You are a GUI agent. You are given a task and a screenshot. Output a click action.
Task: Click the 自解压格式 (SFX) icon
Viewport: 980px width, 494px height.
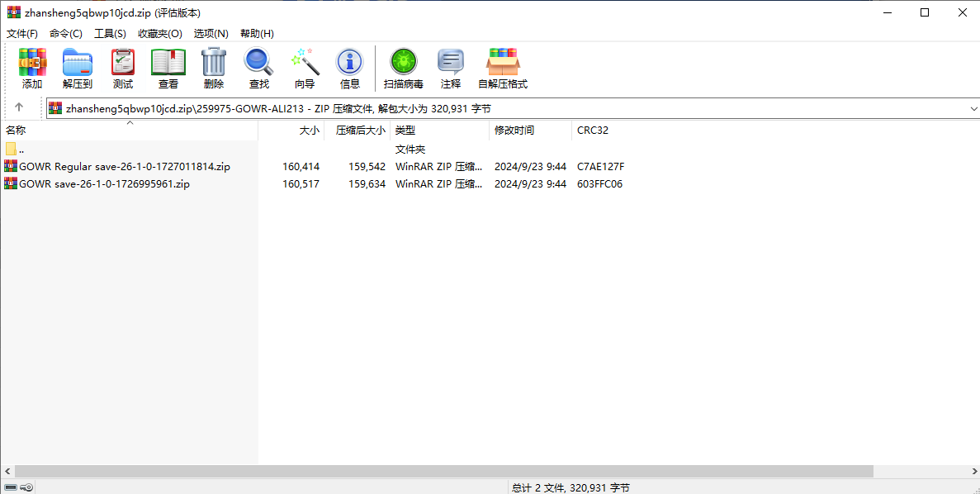503,63
